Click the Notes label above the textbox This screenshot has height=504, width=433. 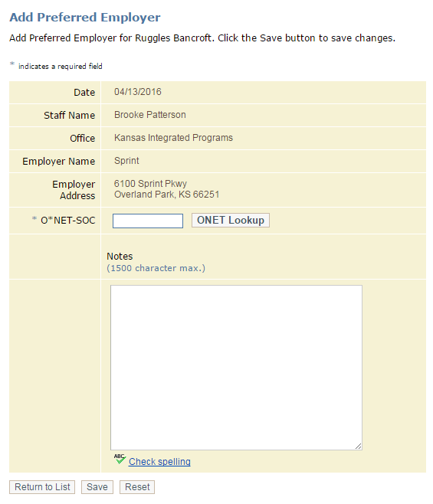[x=120, y=256]
